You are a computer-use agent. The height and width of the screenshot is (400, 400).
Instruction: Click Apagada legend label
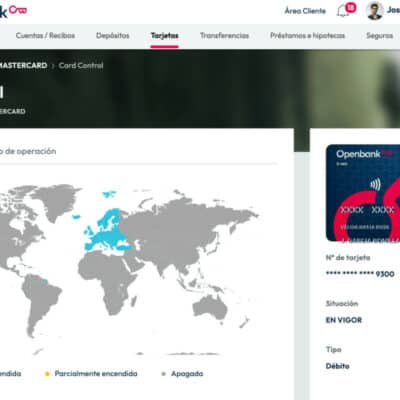[187, 374]
